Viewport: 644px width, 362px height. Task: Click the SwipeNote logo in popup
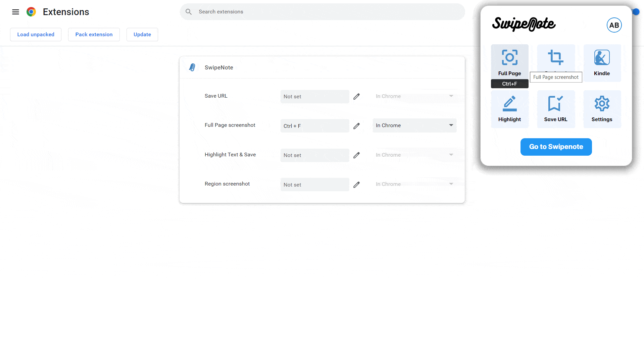[524, 24]
